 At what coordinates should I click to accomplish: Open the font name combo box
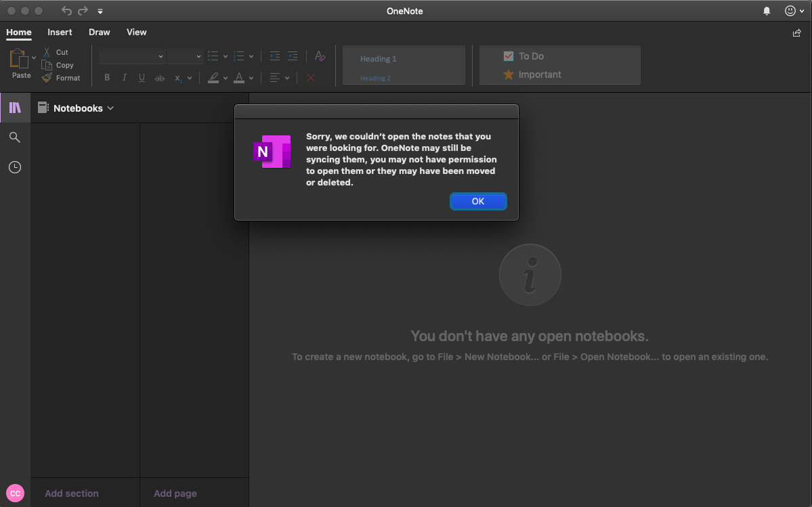tap(132, 56)
